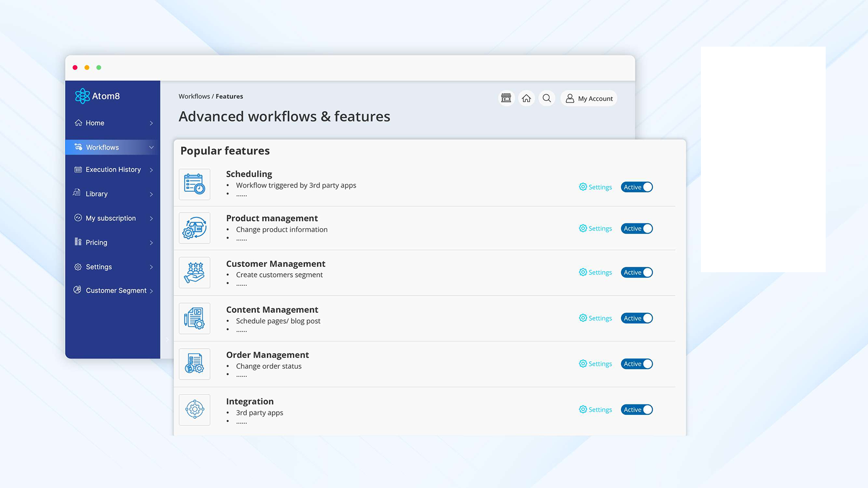Toggle Active switch for Scheduling
Image resolution: width=868 pixels, height=488 pixels.
click(x=636, y=187)
